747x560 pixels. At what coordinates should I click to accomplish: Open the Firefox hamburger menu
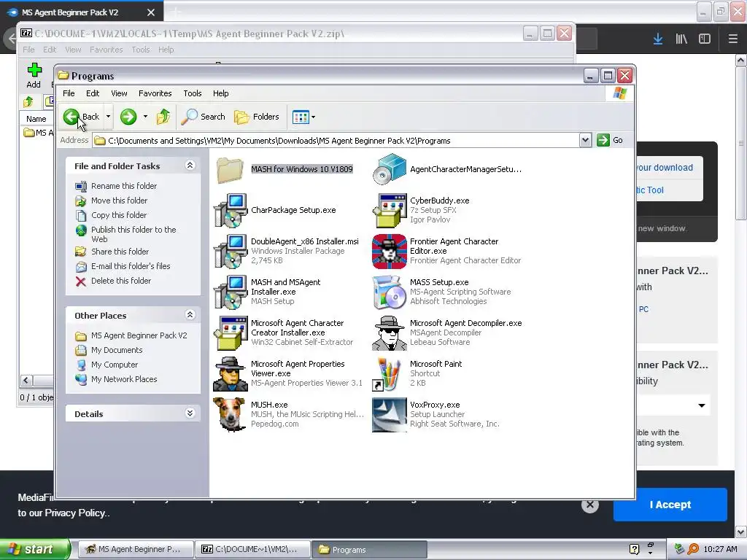(x=733, y=39)
